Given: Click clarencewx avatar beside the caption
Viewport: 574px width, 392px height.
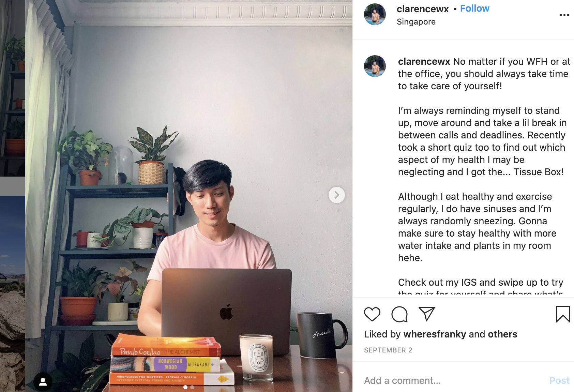Looking at the screenshot, I should pyautogui.click(x=375, y=66).
